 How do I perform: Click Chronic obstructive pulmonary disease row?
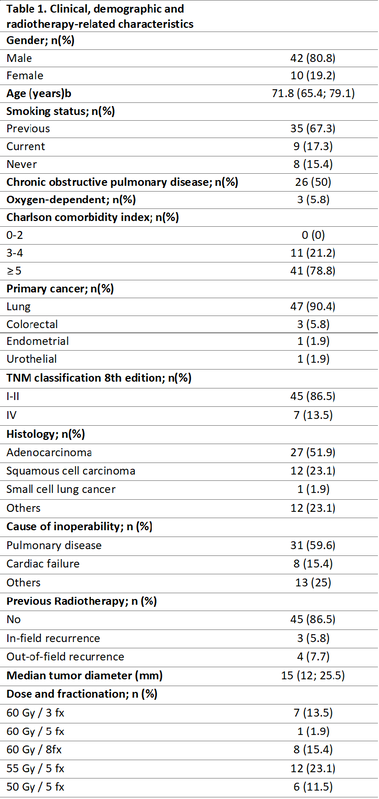(190, 181)
